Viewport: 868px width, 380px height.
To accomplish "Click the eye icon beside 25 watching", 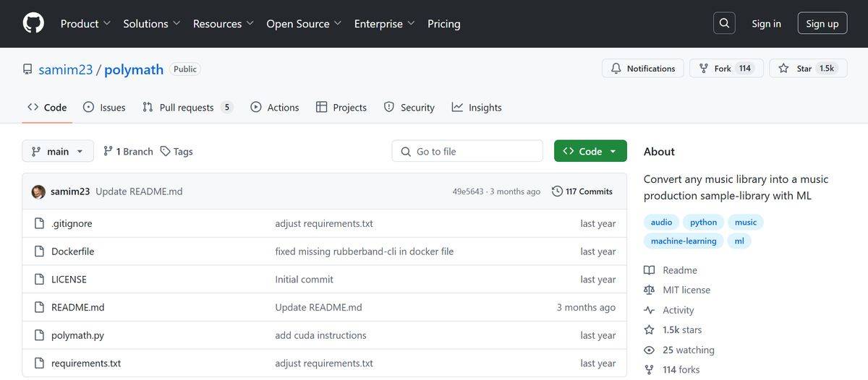I will point(649,350).
